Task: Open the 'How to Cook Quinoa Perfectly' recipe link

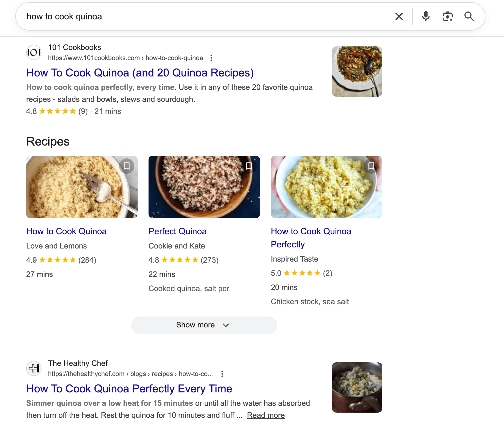Action: point(311,238)
